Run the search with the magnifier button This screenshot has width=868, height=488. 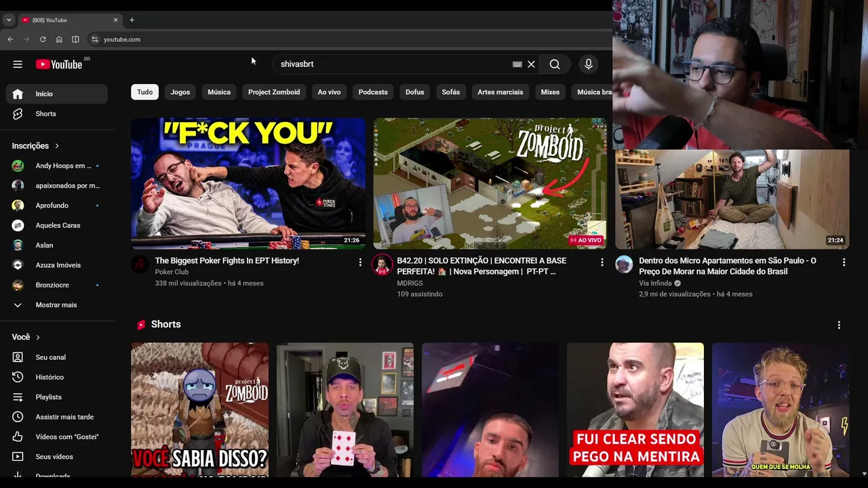tap(555, 64)
